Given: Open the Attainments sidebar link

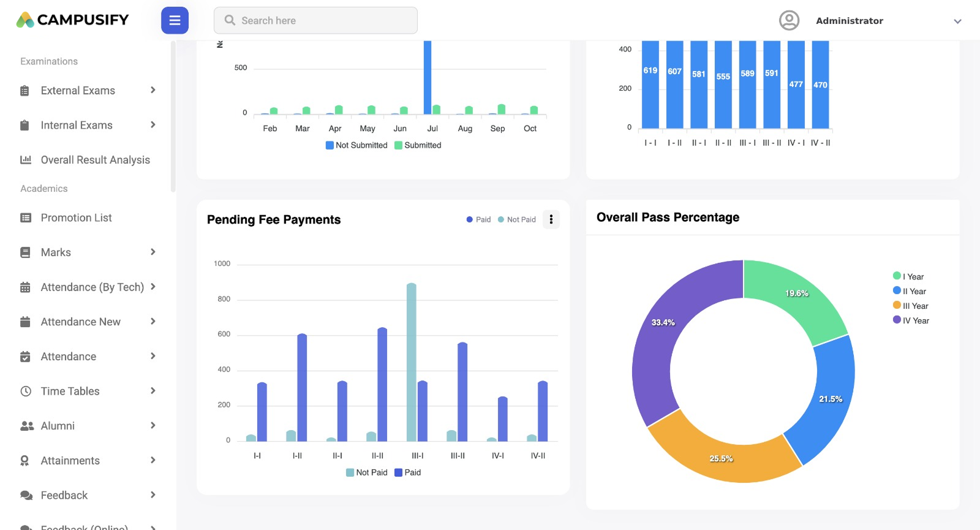Looking at the screenshot, I should (x=70, y=460).
